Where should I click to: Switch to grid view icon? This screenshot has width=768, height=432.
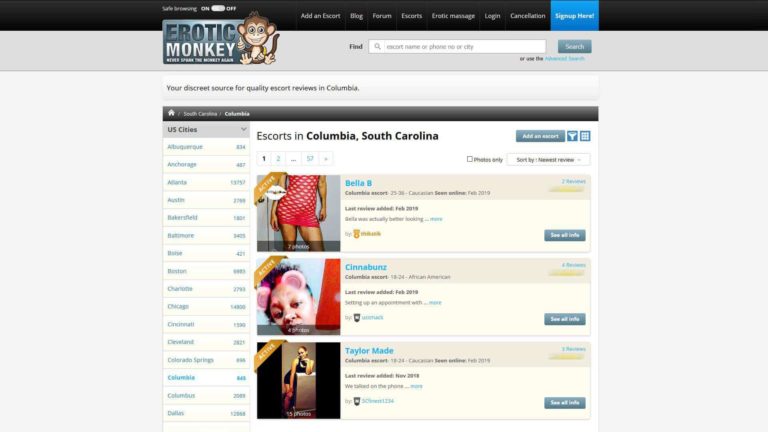(x=585, y=136)
